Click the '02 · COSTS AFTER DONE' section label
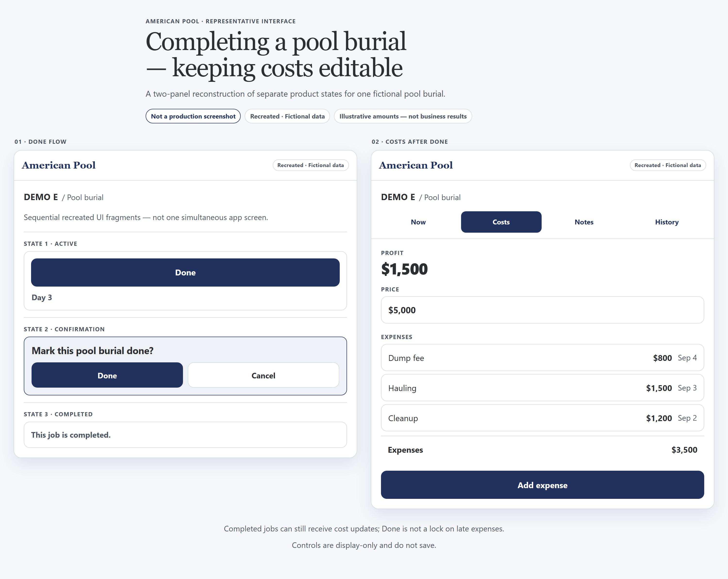728x579 pixels. 410,142
